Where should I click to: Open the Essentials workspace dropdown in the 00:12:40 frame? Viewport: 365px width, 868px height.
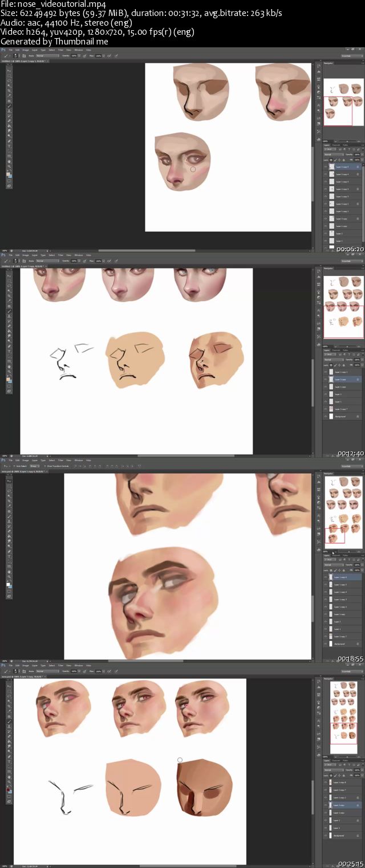coord(352,261)
